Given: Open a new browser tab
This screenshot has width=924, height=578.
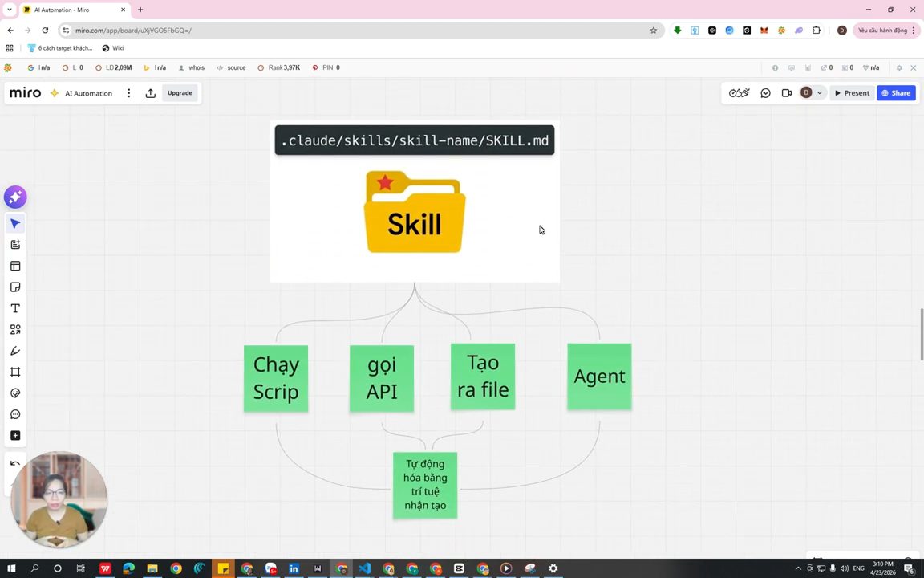Looking at the screenshot, I should [140, 10].
